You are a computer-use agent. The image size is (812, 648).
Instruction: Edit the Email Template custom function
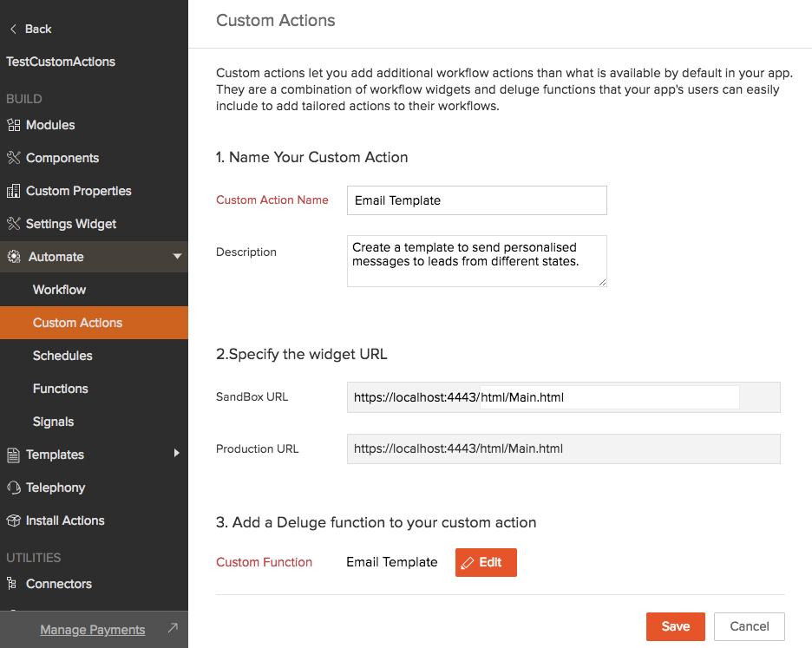486,562
